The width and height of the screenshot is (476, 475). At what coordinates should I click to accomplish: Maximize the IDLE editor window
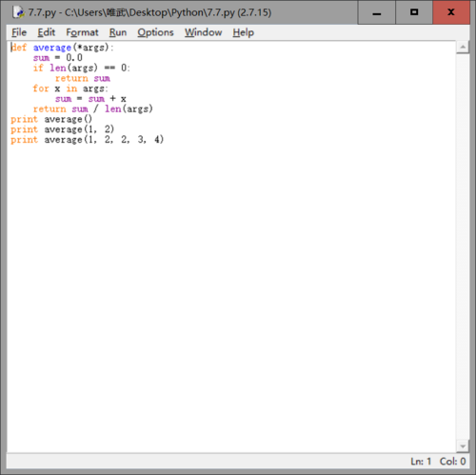[414, 12]
